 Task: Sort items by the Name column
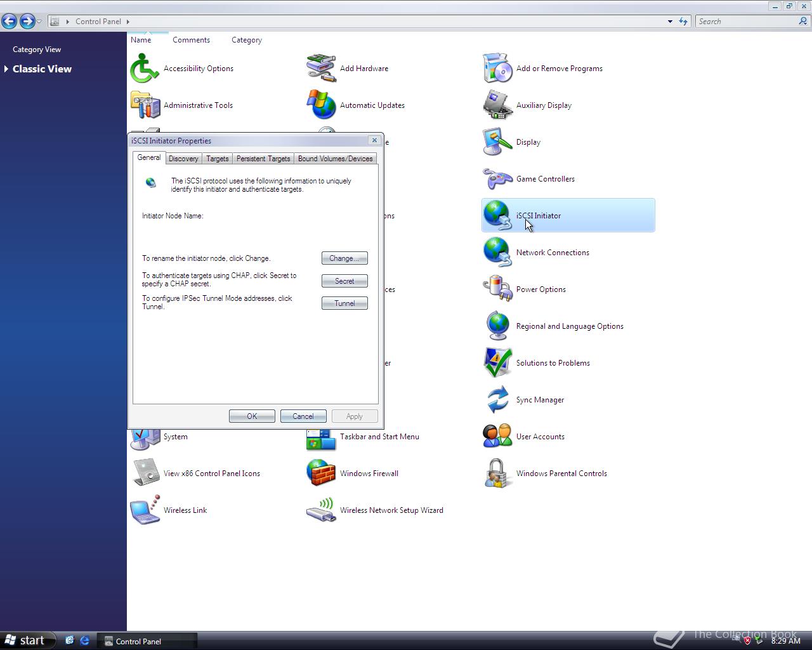(x=141, y=40)
